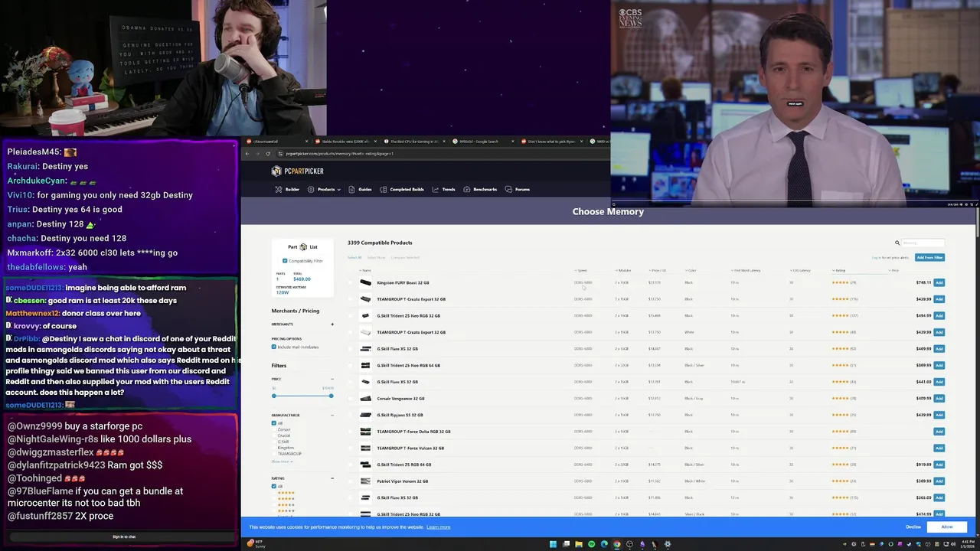This screenshot has width=980, height=551.
Task: Click the search magnifier icon above the table
Action: (897, 243)
